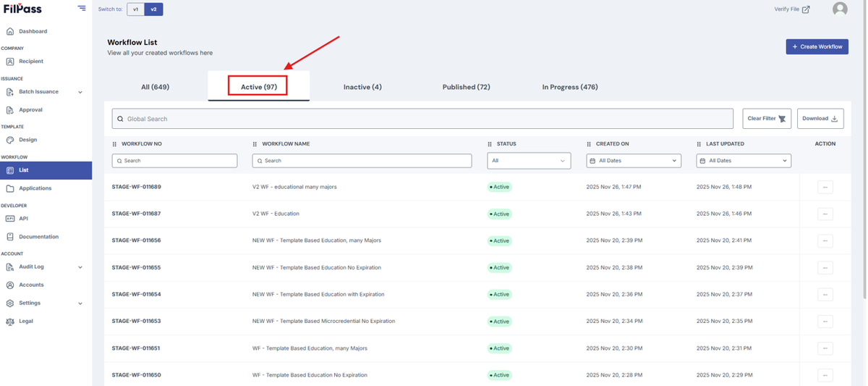
Task: Switch to the All (649) tab
Action: (x=155, y=87)
